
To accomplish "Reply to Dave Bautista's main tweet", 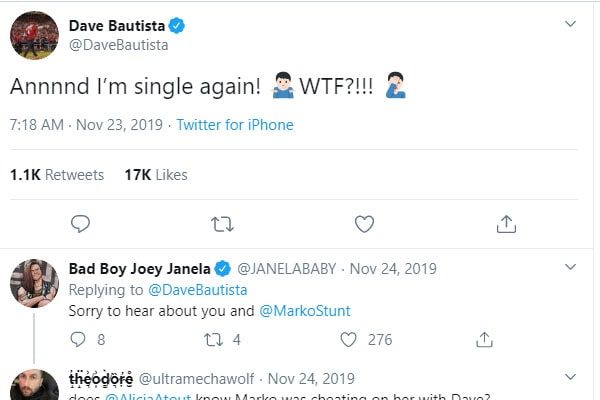I will click(x=80, y=224).
